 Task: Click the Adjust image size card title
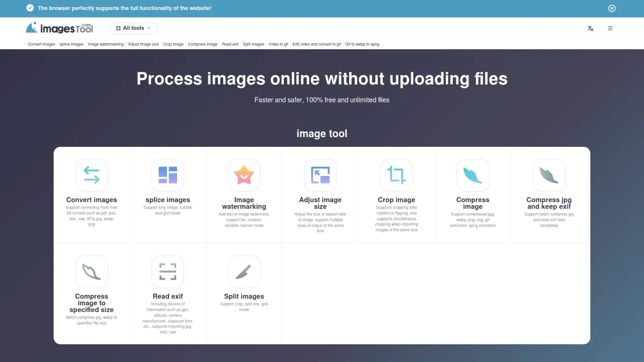click(320, 203)
